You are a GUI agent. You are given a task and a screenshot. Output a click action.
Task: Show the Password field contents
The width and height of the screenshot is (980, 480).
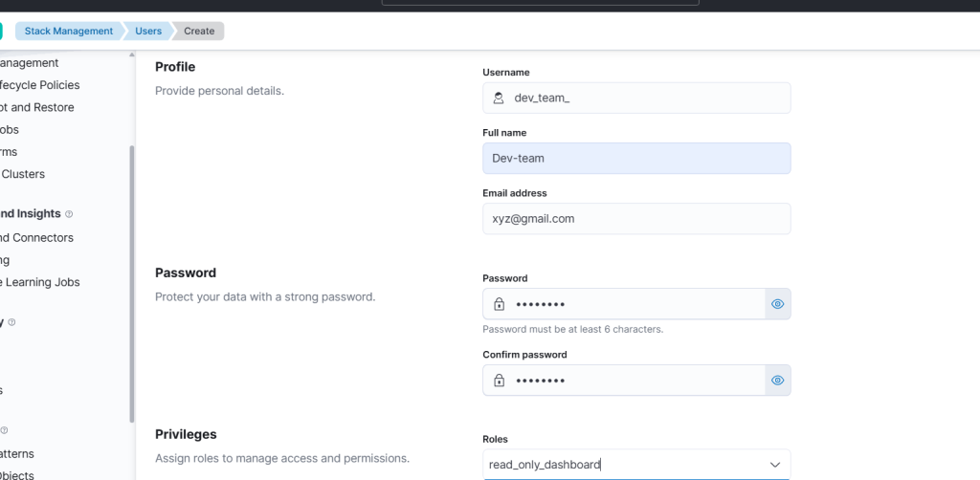pyautogui.click(x=777, y=304)
